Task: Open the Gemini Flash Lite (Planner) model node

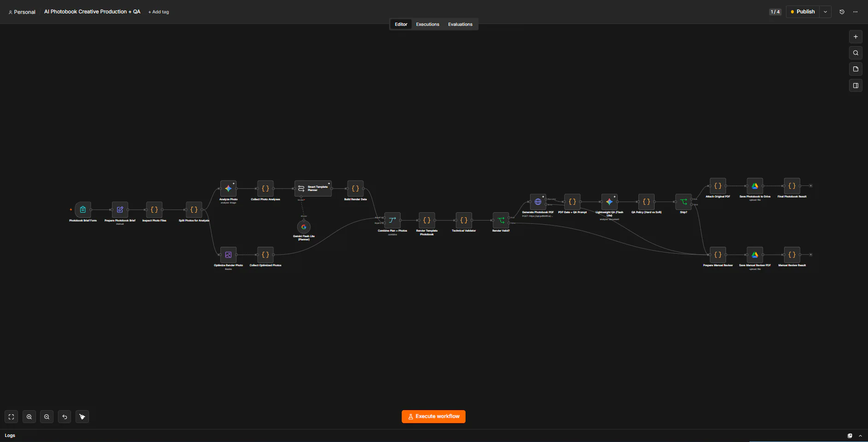Action: pyautogui.click(x=304, y=227)
